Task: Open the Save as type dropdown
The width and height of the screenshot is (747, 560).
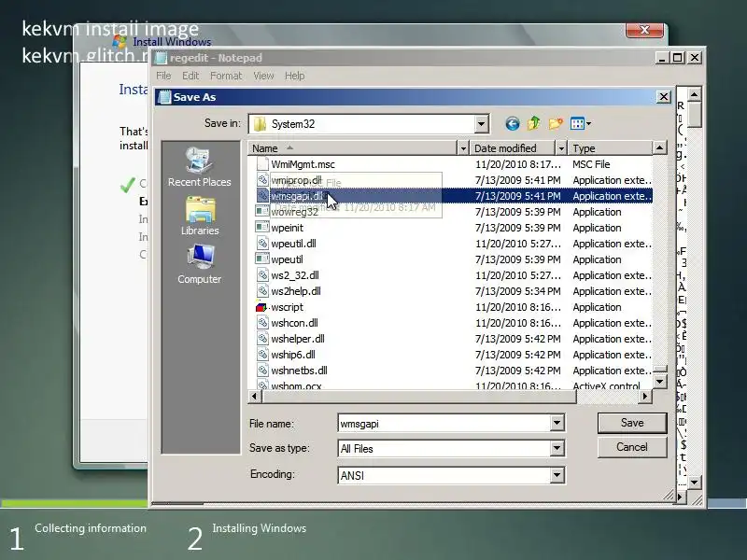Action: (x=557, y=448)
